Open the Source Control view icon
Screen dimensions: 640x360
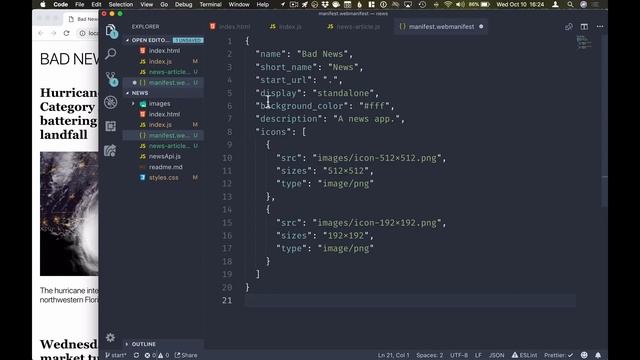click(x=111, y=79)
